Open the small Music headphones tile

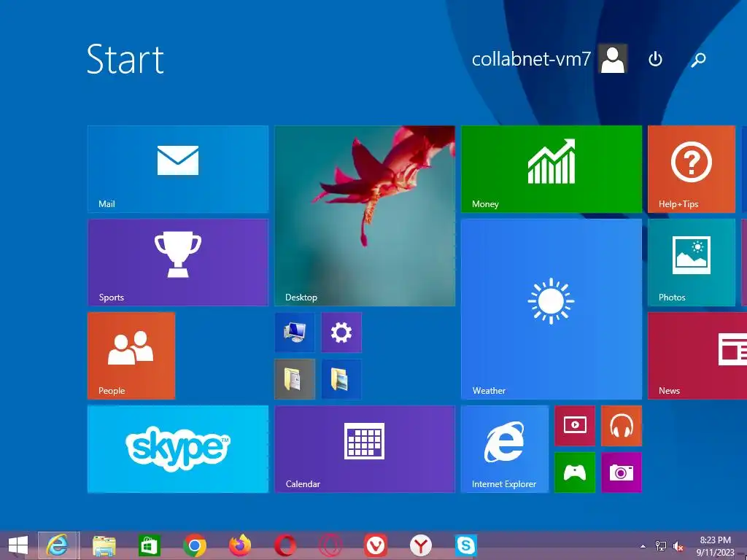pyautogui.click(x=622, y=426)
